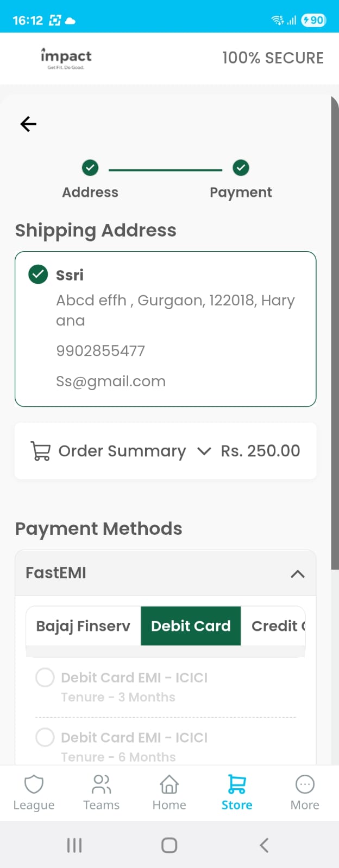Viewport: 339px width, 868px height.
Task: Expand the Order Summary chevron
Action: click(204, 451)
